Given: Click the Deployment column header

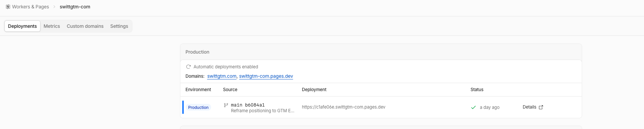Looking at the screenshot, I should [x=314, y=89].
